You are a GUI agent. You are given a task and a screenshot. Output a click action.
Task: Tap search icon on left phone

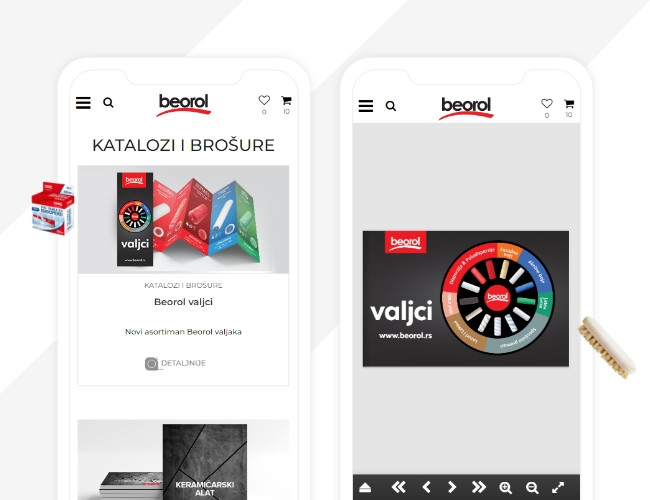tap(108, 102)
